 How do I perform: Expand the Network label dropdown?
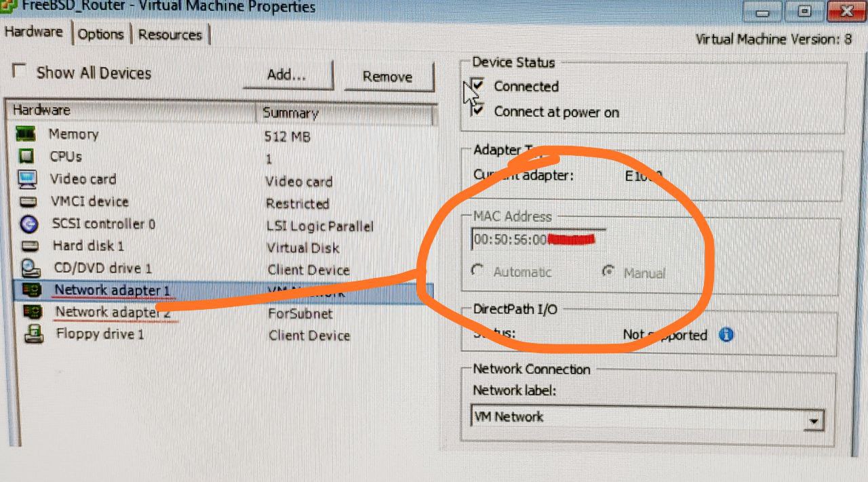click(x=814, y=421)
